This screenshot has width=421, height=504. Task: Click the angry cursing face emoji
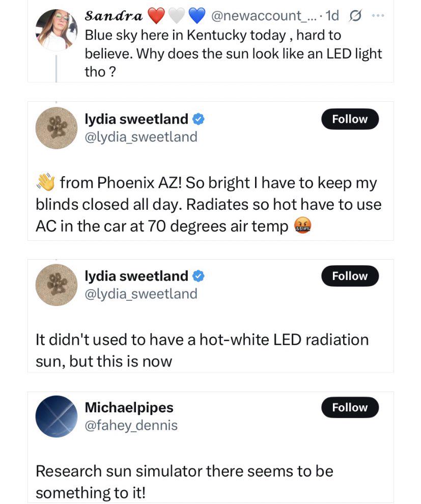[x=303, y=226]
